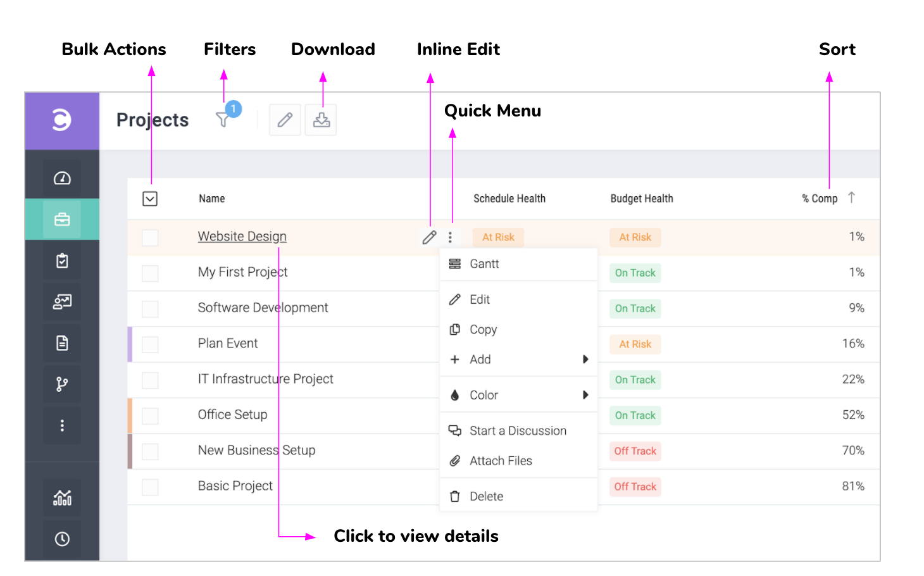Expand the Add submenu arrow
924x576 pixels.
tap(585, 360)
